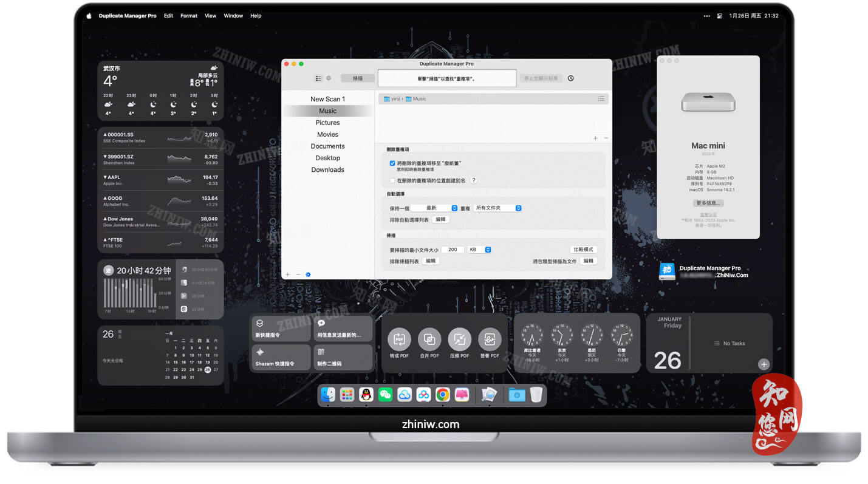The height and width of the screenshot is (484, 868).
Task: Click the 合并 PDF widget icon
Action: [x=429, y=339]
